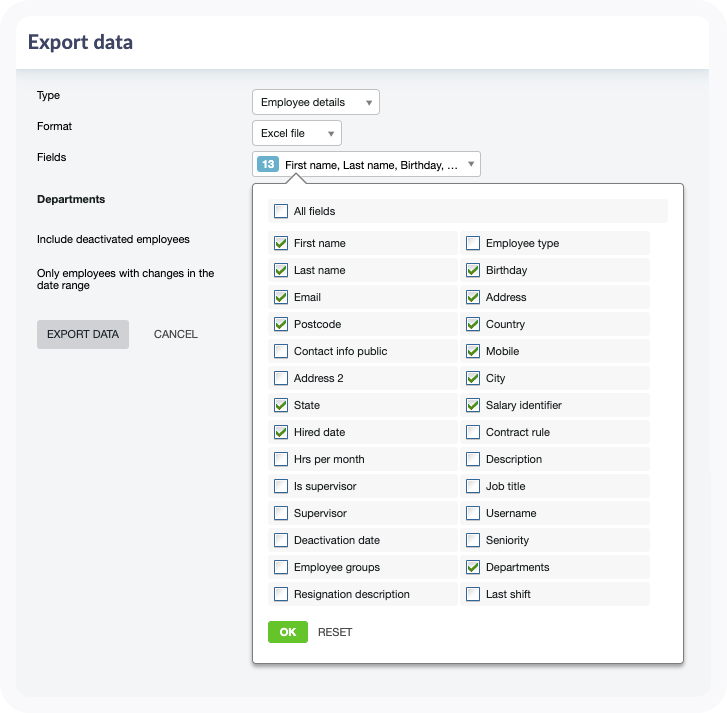Deselect the Address field checkbox
The width and height of the screenshot is (727, 713).
click(473, 297)
